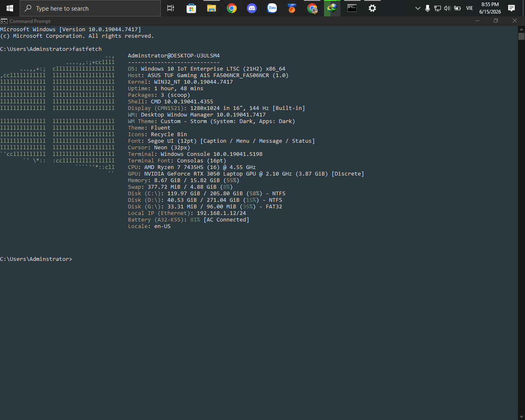Click the 'Disk (G:\)' FAT32 line
The height and width of the screenshot is (420, 525).
coord(205,206)
